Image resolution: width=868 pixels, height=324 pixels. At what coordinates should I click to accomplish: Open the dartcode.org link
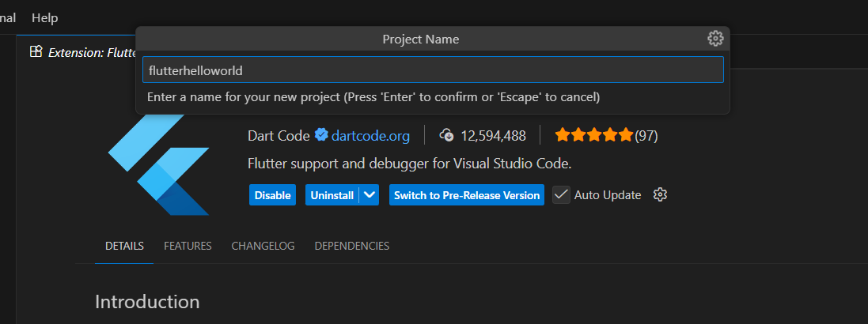[370, 136]
